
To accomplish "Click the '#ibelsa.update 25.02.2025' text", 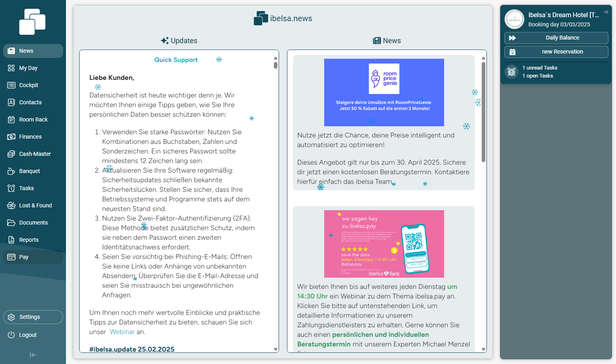I will point(132,349).
